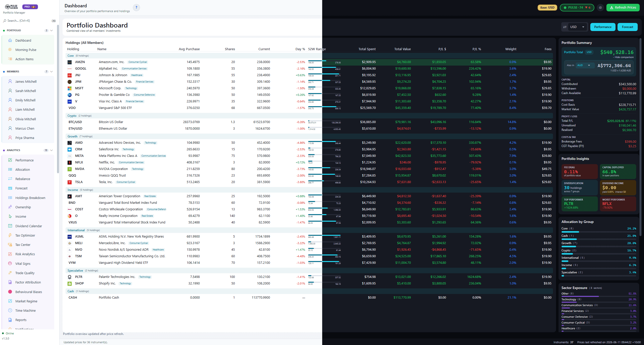The height and width of the screenshot is (345, 644).
Task: Click the Refresh Prices button
Action: tap(623, 8)
